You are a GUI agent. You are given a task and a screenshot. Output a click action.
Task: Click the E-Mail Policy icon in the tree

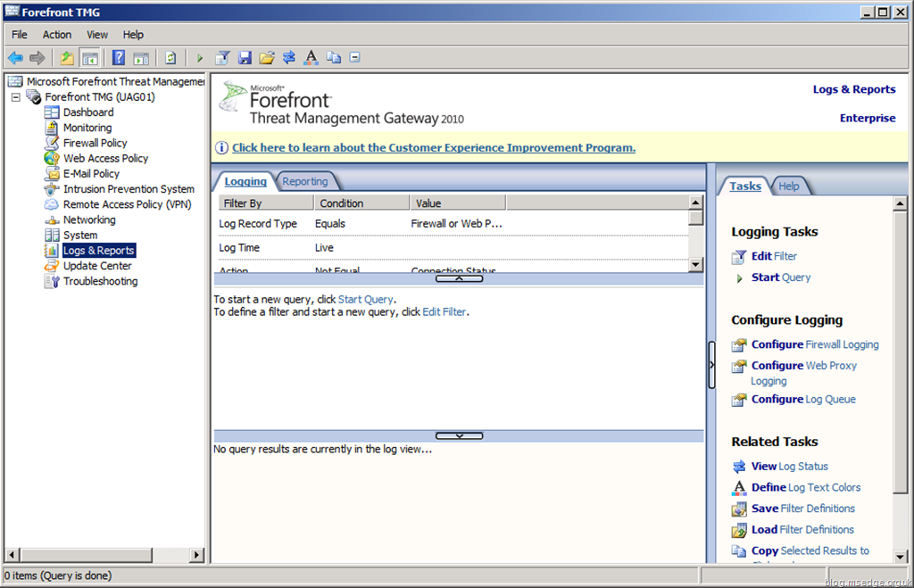point(52,173)
